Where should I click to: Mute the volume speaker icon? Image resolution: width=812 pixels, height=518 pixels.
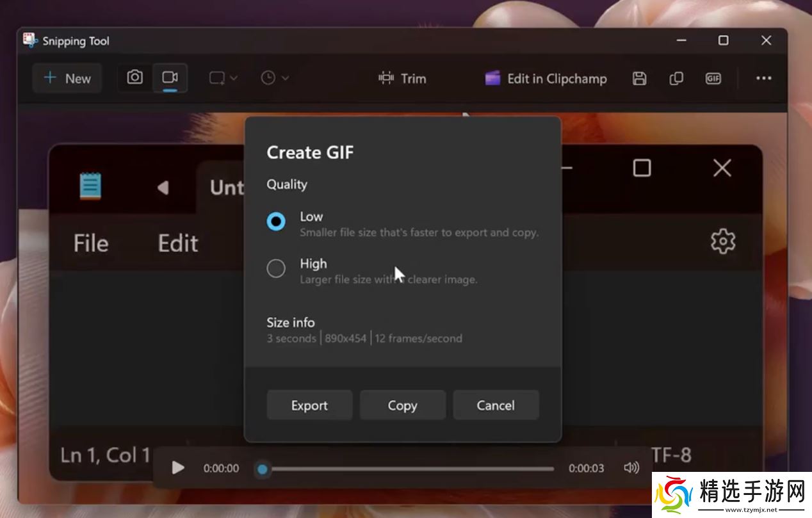click(631, 468)
